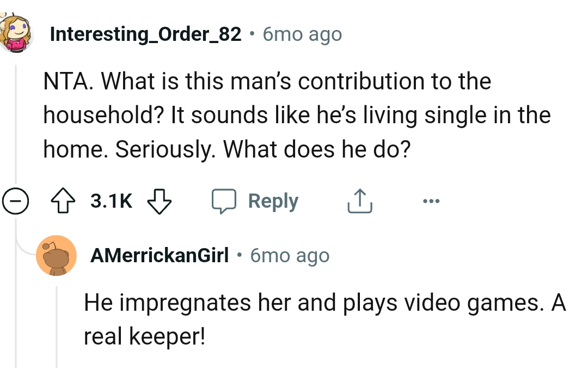
Task: Downvote Interesting_Order_82's comment
Action: click(158, 202)
